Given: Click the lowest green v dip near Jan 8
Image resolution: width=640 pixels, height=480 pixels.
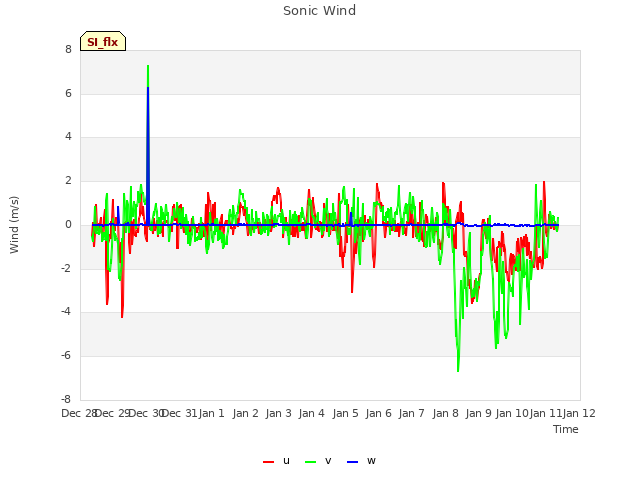Looking at the screenshot, I should pyautogui.click(x=458, y=369).
